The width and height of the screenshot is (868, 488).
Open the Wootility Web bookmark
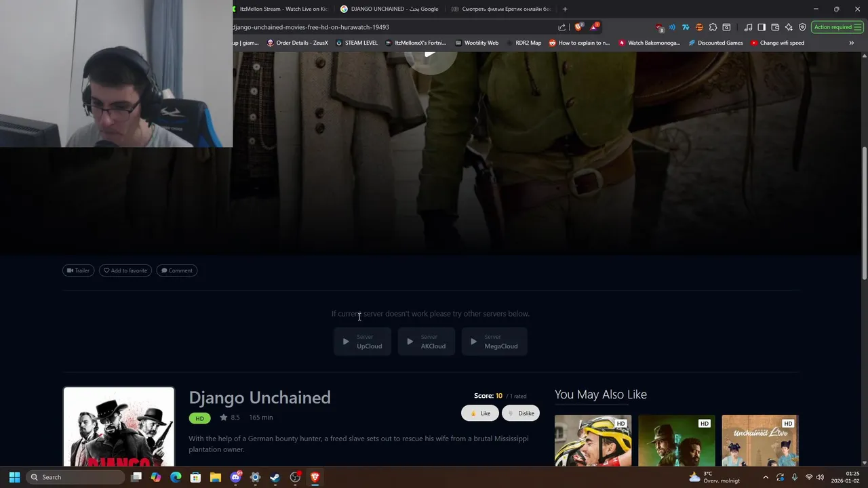click(477, 43)
